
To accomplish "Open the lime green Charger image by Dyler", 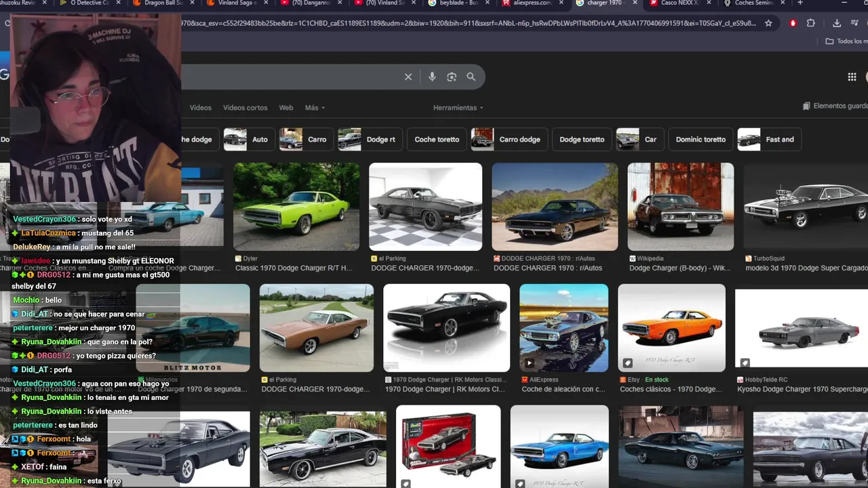I will coord(296,207).
